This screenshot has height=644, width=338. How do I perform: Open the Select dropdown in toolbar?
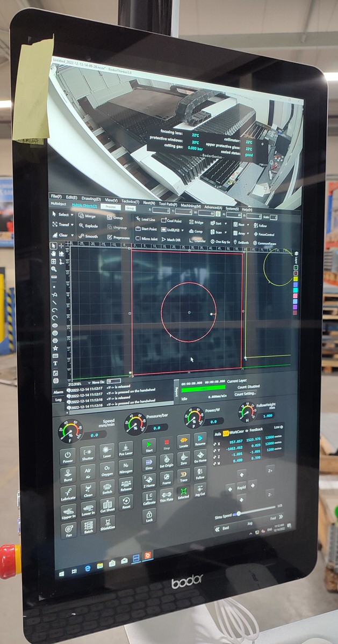click(63, 214)
